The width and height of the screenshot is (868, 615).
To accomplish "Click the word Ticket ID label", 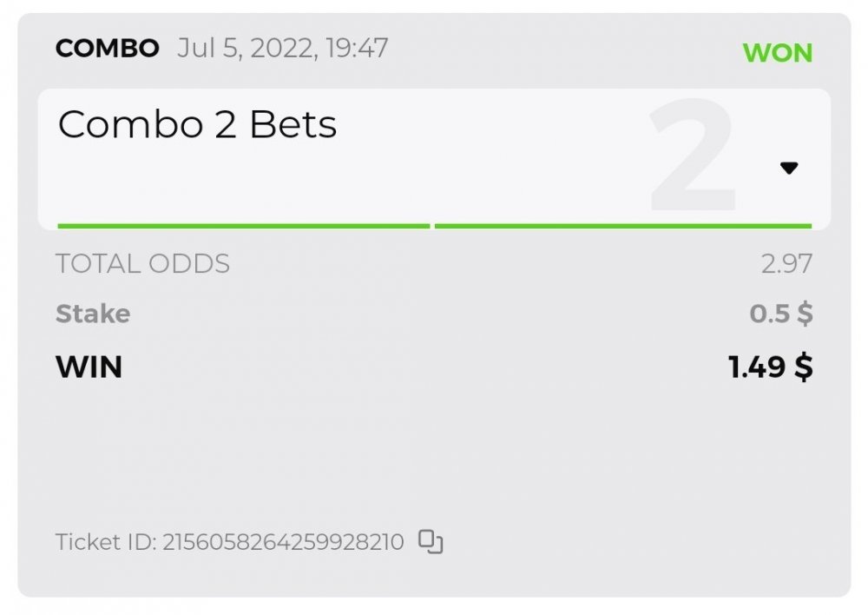I will [105, 542].
